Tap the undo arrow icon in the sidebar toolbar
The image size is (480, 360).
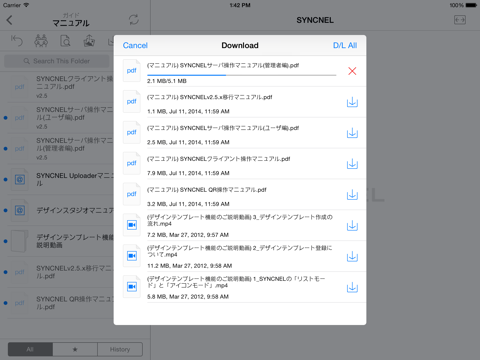tap(16, 41)
